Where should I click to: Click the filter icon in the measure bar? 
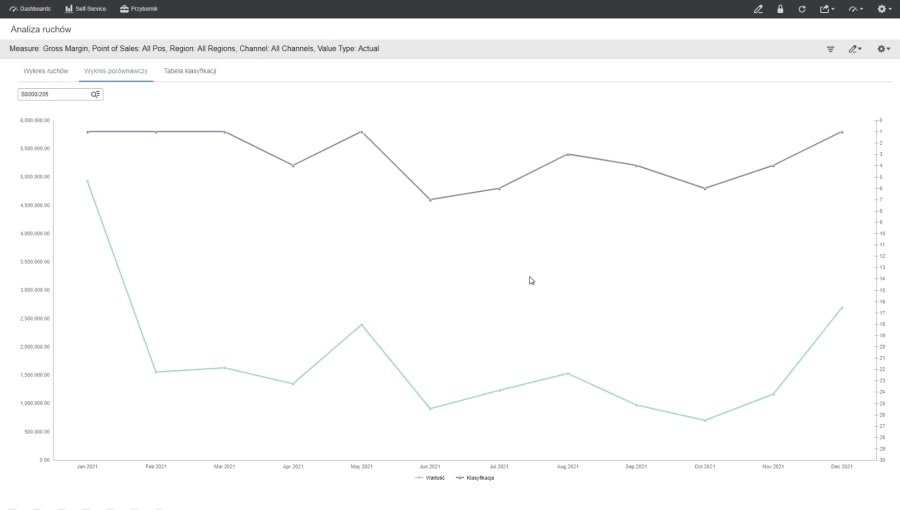pos(831,49)
